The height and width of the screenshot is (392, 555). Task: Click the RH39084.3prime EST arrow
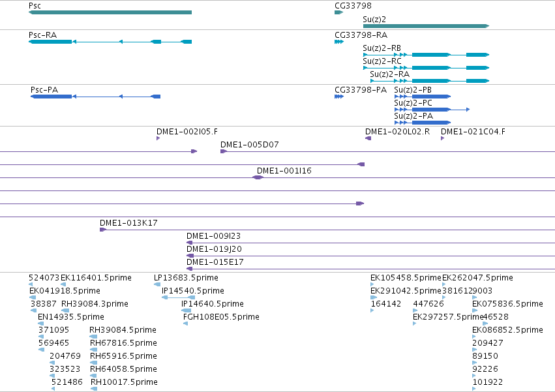[x=65, y=310]
